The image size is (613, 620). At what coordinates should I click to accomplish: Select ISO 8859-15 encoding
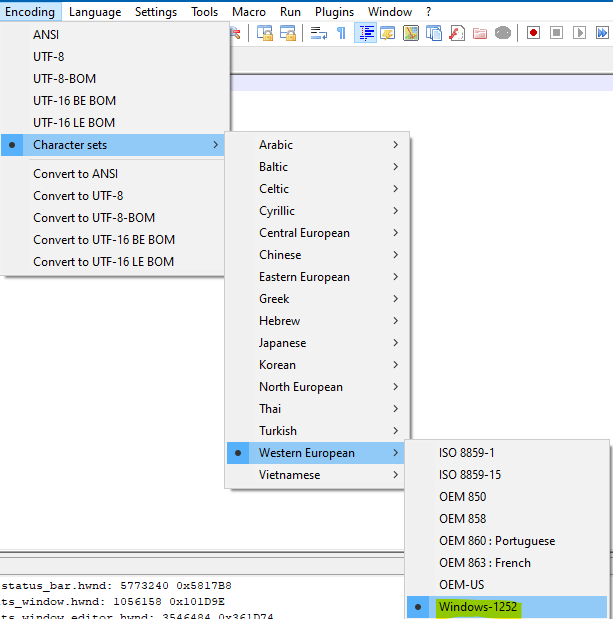coord(507,475)
